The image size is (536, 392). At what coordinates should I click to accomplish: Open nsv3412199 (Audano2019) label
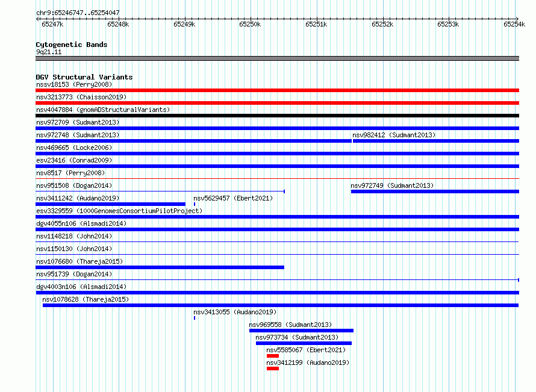pos(308,362)
